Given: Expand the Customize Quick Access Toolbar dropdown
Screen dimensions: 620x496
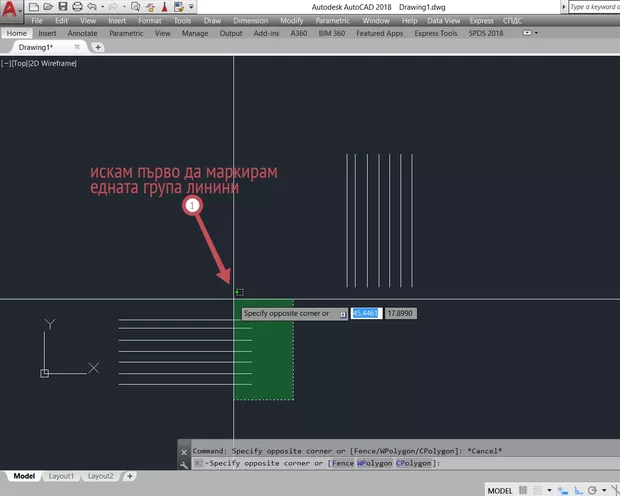Looking at the screenshot, I should point(191,7).
